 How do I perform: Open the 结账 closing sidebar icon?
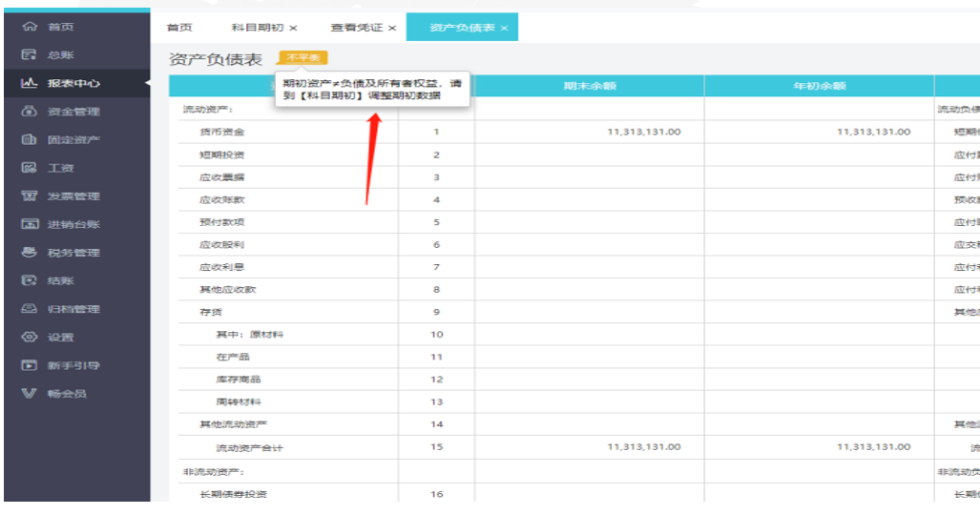30,280
